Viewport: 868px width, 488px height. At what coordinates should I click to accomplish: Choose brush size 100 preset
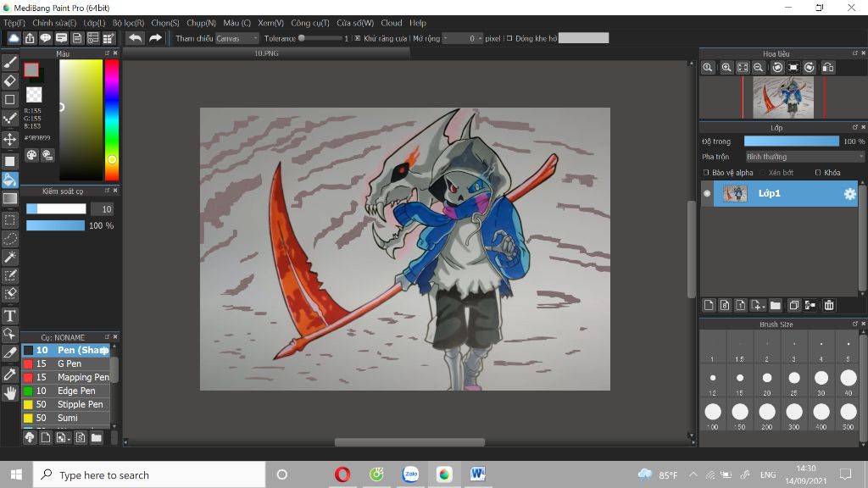coord(712,413)
